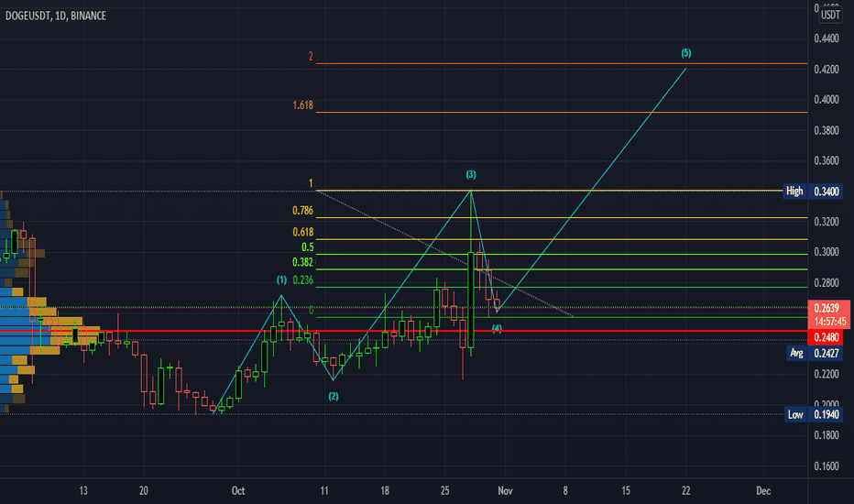Click the Fibonacci 1.618 level label

click(x=302, y=105)
